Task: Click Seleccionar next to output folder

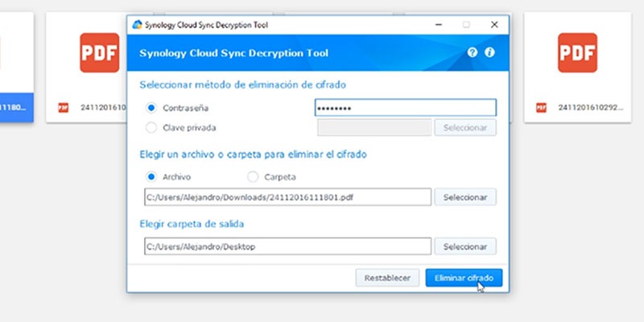Action: tap(465, 246)
